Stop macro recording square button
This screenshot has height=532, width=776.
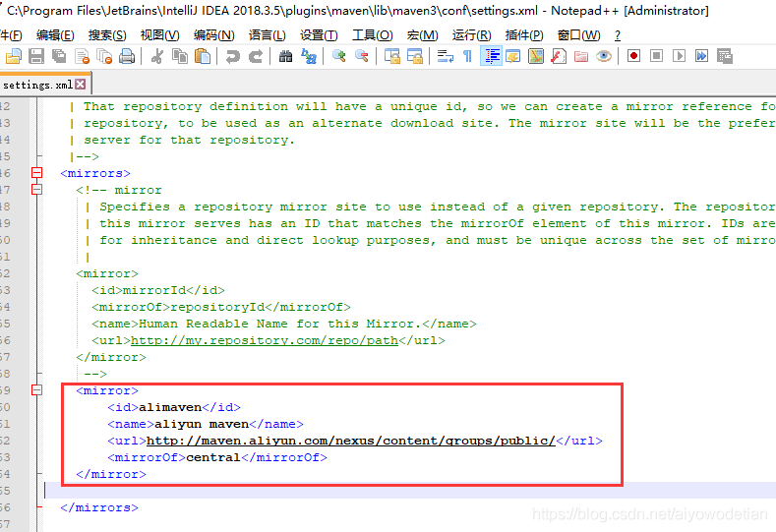pos(656,56)
